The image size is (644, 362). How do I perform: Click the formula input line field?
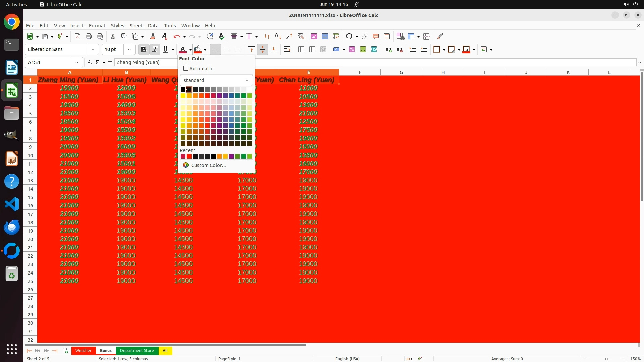[x=369, y=62]
